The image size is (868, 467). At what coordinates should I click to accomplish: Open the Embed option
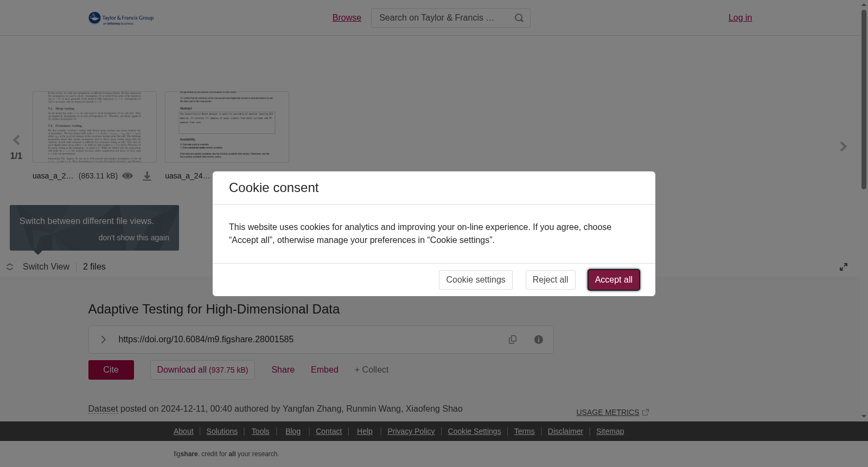point(324,370)
